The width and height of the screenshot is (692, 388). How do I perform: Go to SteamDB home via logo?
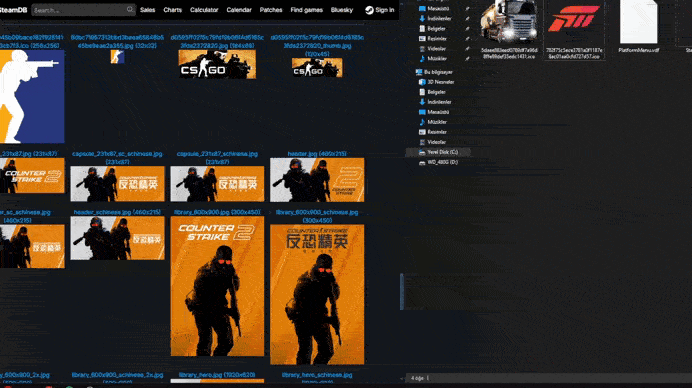[13, 10]
